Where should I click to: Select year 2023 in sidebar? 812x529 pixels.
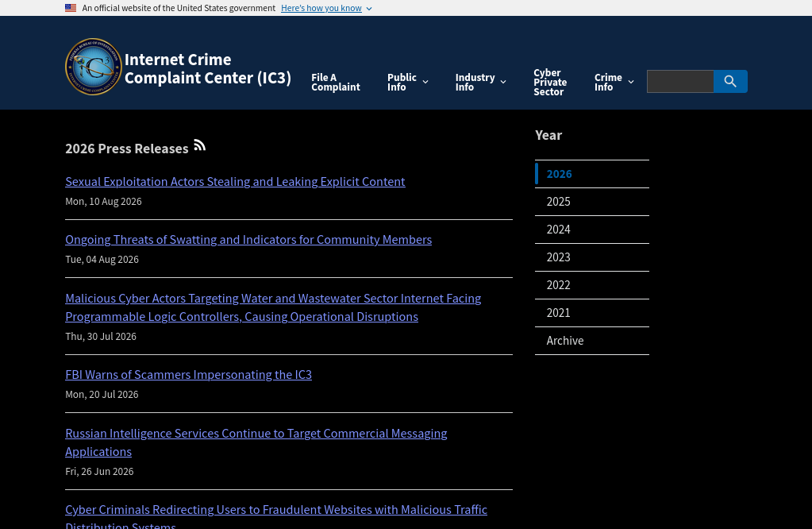click(592, 257)
